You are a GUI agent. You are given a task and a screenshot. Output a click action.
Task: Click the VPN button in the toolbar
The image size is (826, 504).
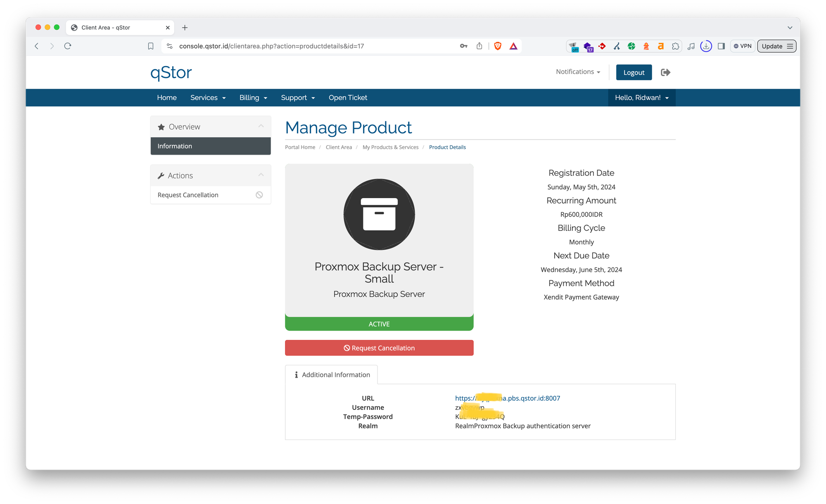point(743,46)
